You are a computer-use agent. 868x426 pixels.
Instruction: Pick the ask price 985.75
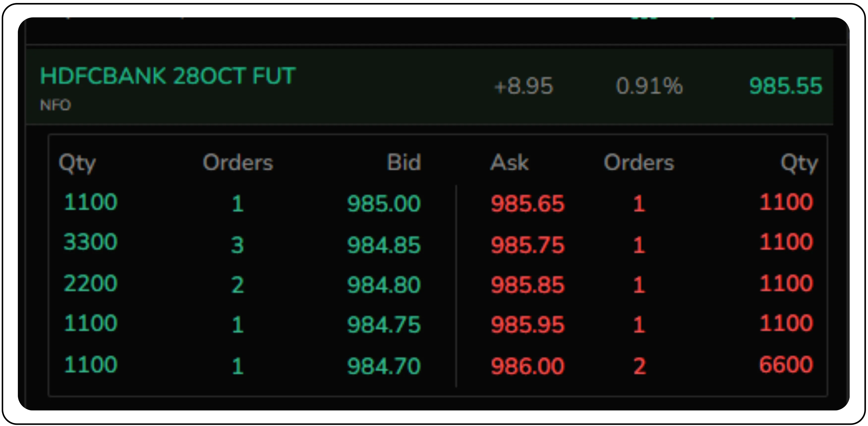[x=527, y=245]
